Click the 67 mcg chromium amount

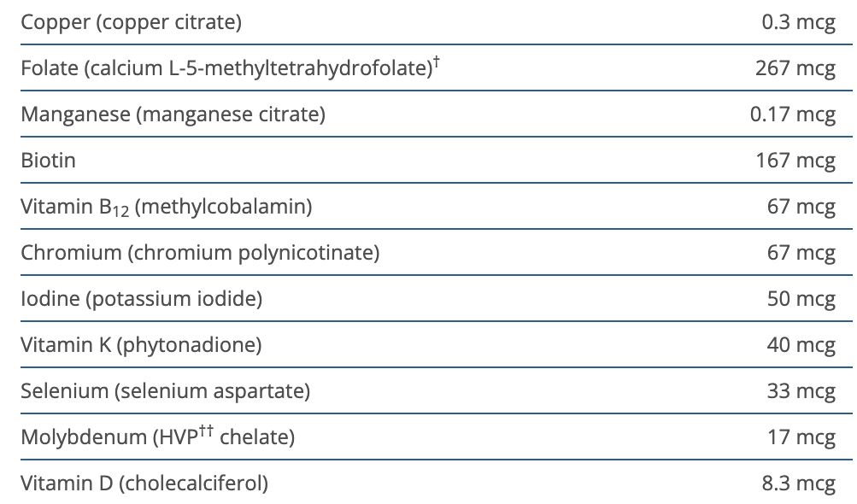pyautogui.click(x=801, y=253)
